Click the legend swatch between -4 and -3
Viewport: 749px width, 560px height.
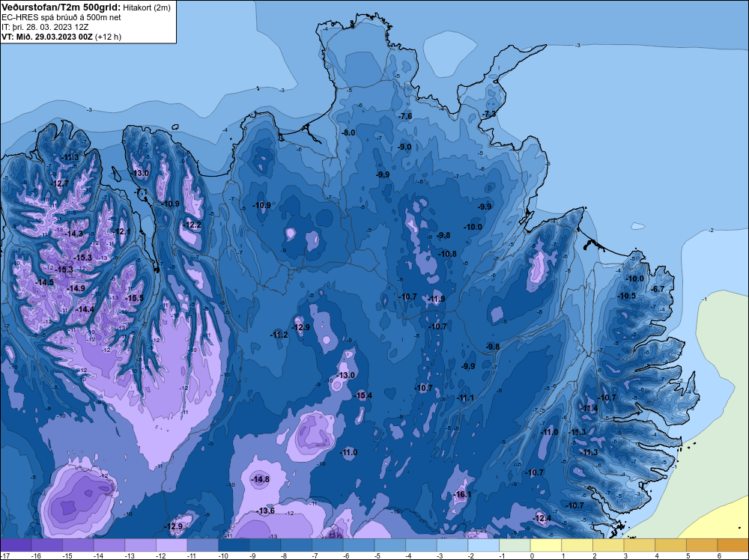pos(421,545)
